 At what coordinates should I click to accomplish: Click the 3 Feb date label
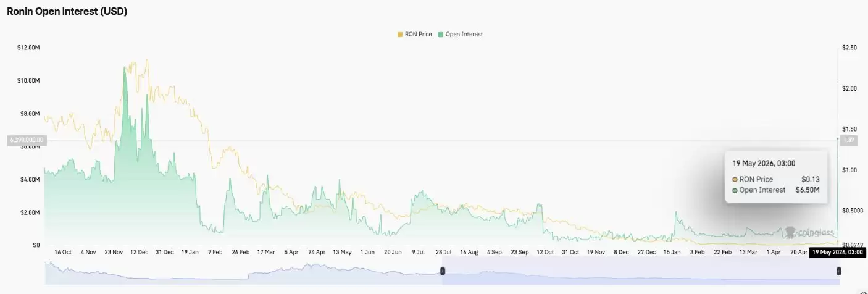[x=698, y=252]
